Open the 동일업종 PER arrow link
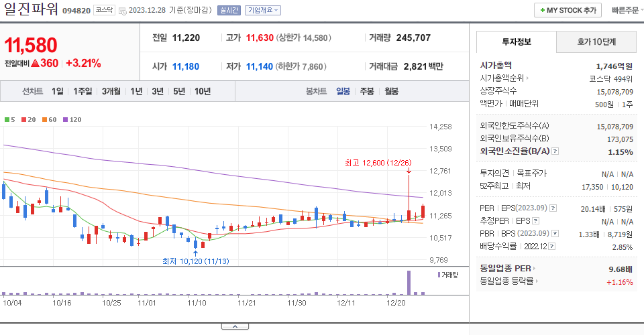The height and width of the screenshot is (335, 644). (x=534, y=269)
